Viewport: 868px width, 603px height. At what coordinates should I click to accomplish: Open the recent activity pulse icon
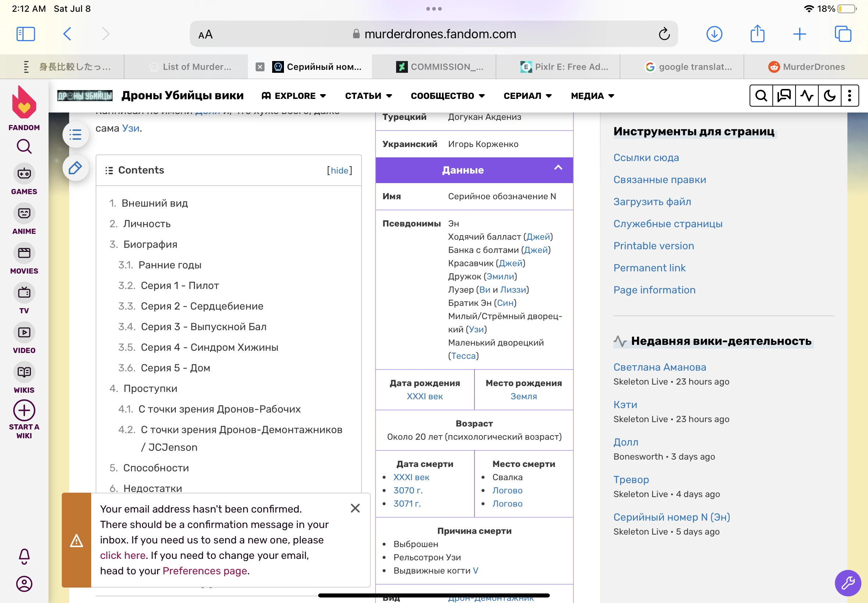[807, 96]
